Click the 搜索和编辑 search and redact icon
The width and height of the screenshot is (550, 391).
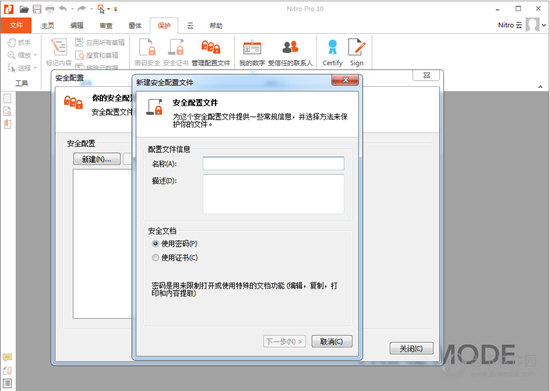[x=80, y=55]
